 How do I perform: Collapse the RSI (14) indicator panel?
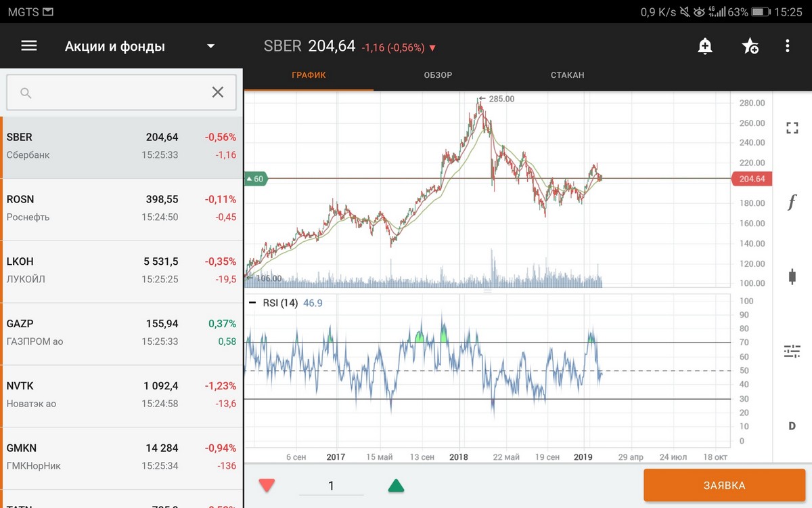pos(252,303)
